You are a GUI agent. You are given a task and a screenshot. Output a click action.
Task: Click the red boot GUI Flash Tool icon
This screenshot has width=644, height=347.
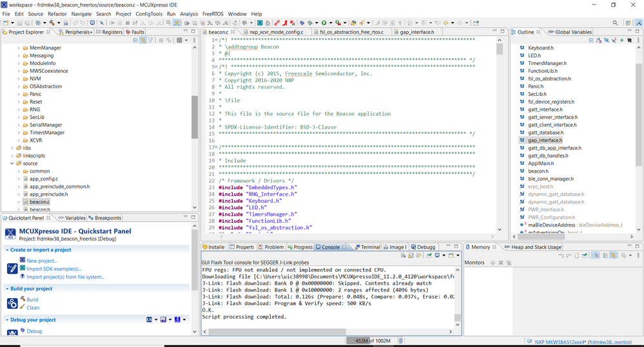point(284,23)
